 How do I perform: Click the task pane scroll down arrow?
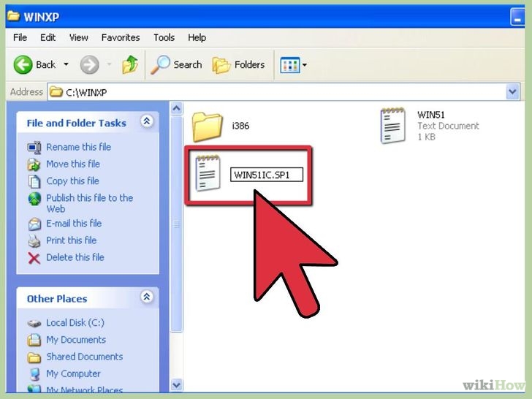(x=176, y=385)
